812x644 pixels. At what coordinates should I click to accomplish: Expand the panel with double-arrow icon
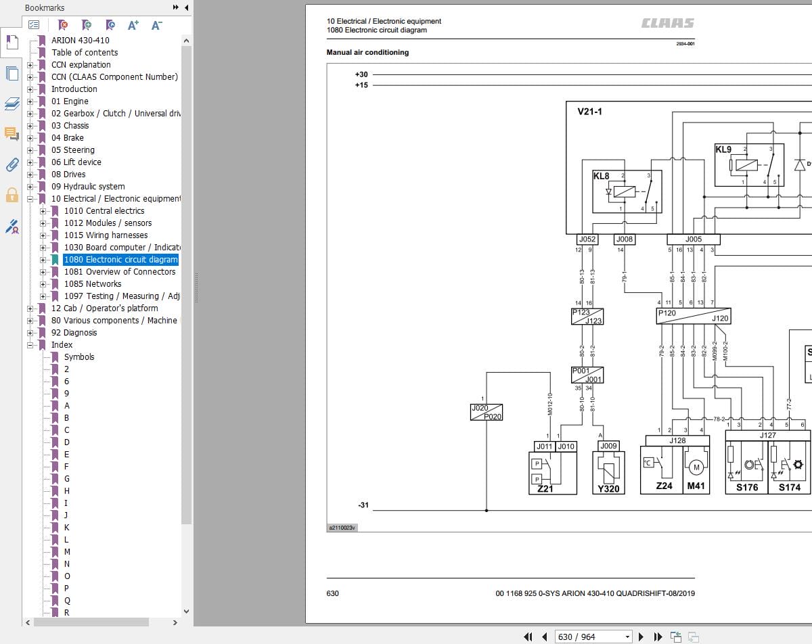[x=176, y=7]
